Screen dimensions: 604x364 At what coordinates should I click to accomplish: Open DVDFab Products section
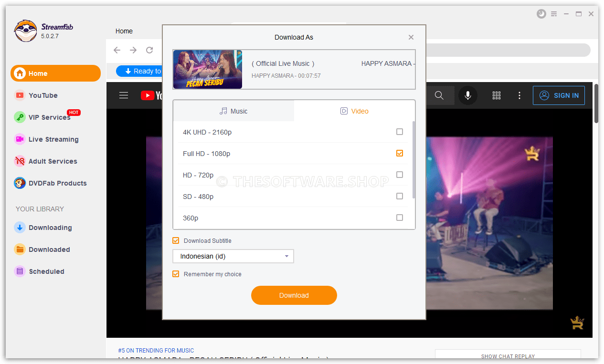tap(57, 183)
